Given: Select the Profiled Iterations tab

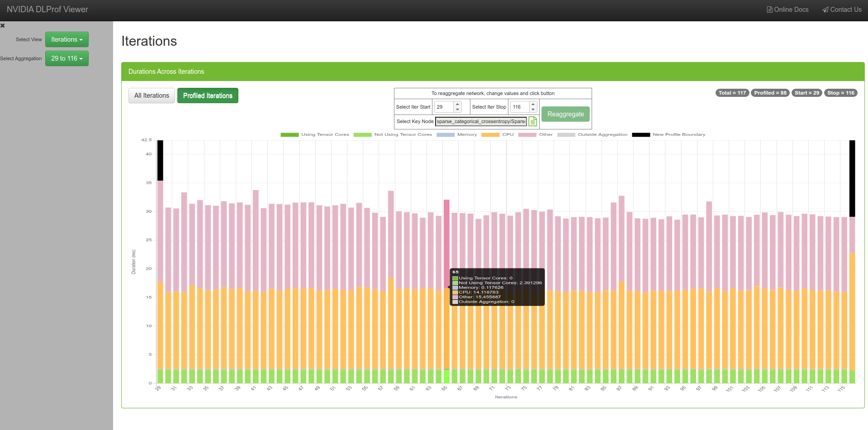Looking at the screenshot, I should (208, 96).
